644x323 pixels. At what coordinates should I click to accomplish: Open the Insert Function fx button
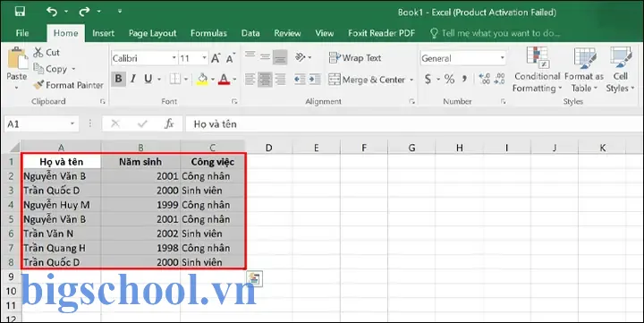point(169,123)
